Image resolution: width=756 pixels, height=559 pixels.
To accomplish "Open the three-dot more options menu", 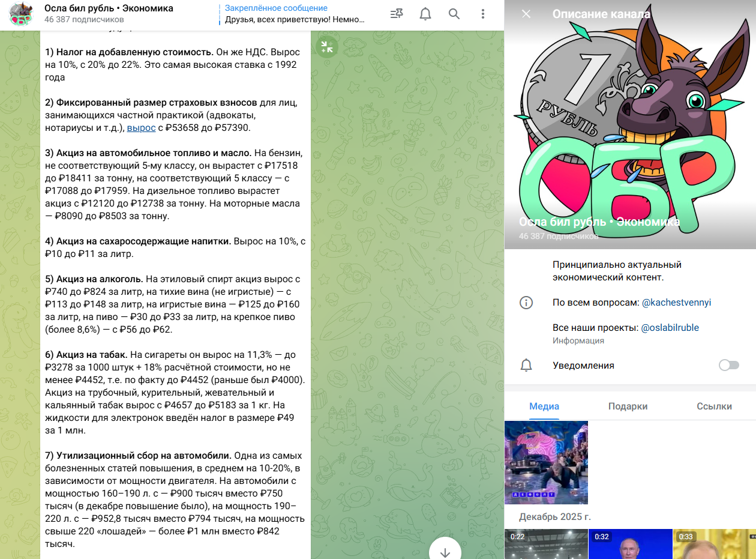I will click(483, 14).
